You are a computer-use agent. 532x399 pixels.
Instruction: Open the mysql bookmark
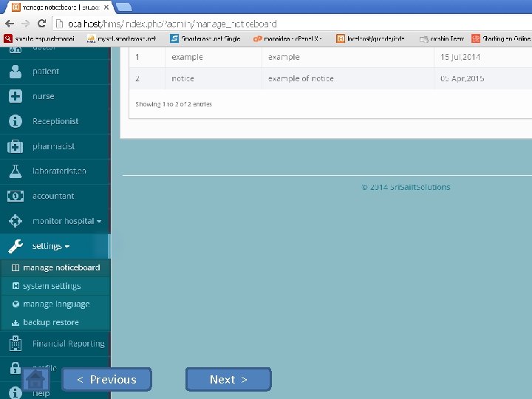pyautogui.click(x=121, y=38)
